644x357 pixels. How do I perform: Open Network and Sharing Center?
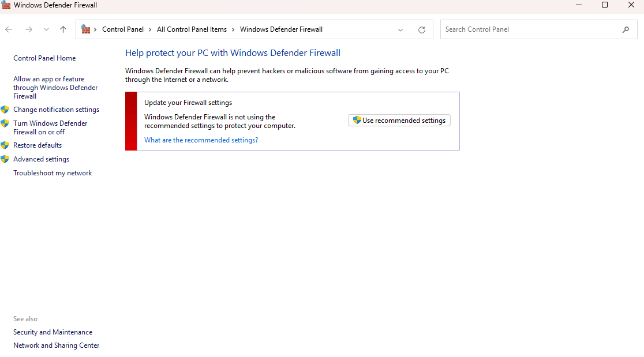pyautogui.click(x=57, y=345)
